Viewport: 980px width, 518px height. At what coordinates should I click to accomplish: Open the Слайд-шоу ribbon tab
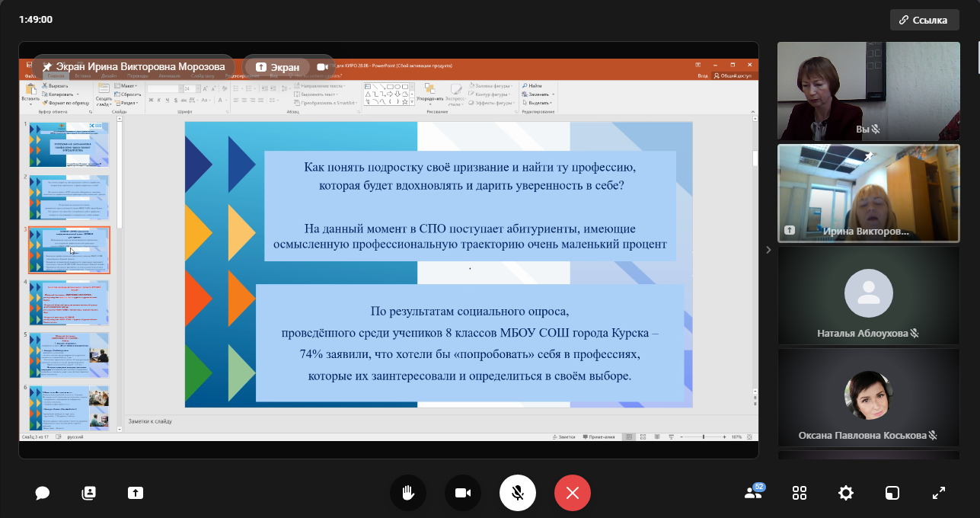pos(203,76)
